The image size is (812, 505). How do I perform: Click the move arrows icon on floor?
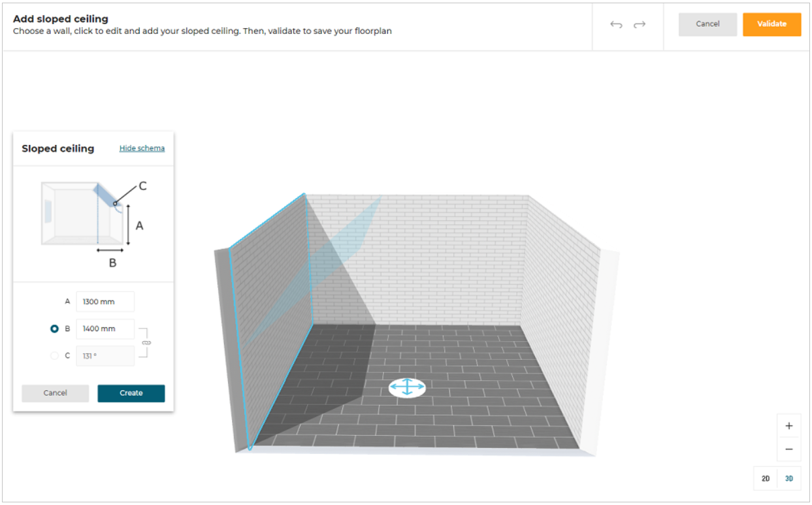point(407,387)
